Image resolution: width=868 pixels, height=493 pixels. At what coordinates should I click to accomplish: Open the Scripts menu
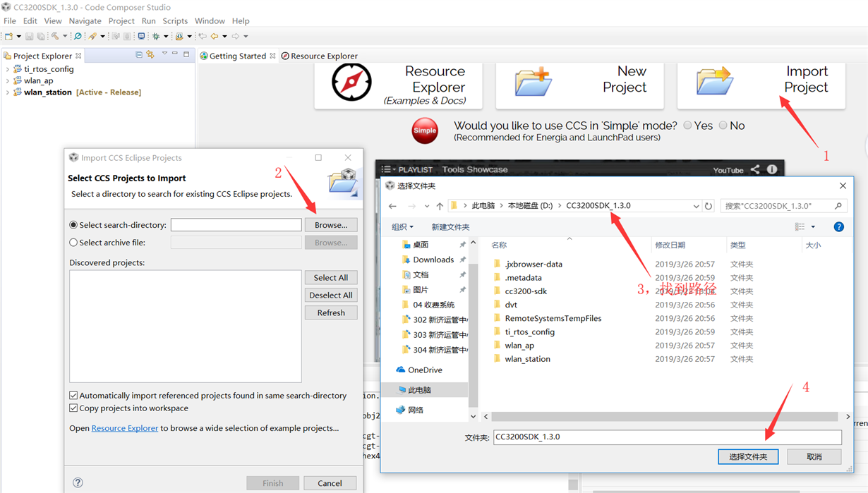coord(175,21)
